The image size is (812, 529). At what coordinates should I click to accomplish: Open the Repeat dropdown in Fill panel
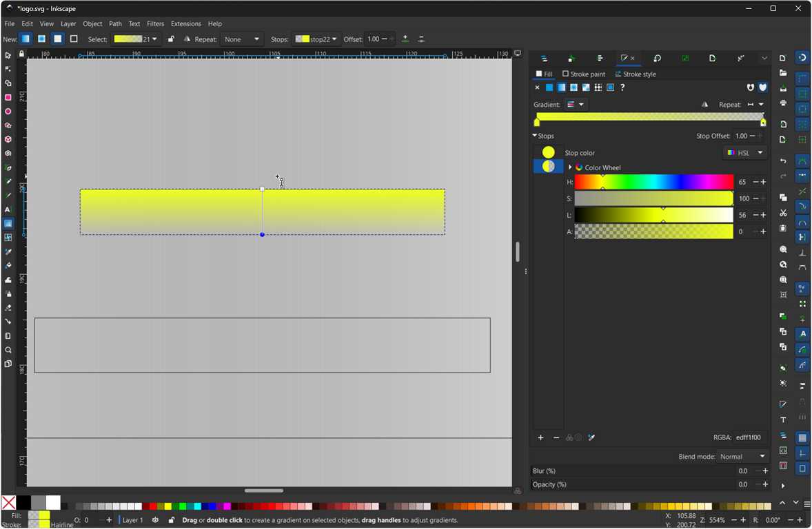(755, 105)
